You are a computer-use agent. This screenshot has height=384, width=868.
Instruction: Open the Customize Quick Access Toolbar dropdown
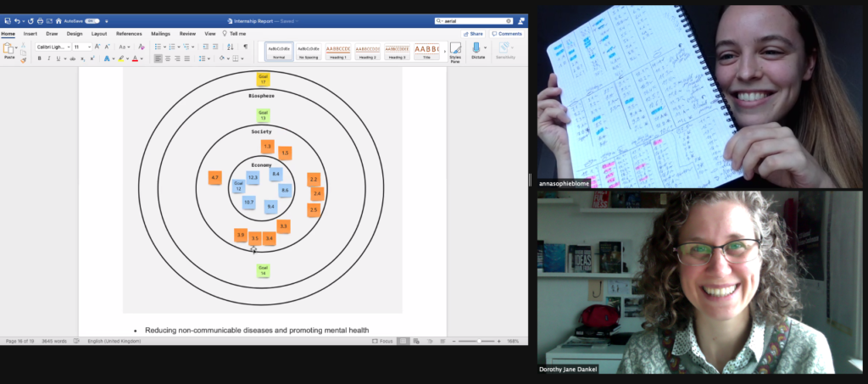pyautogui.click(x=106, y=21)
